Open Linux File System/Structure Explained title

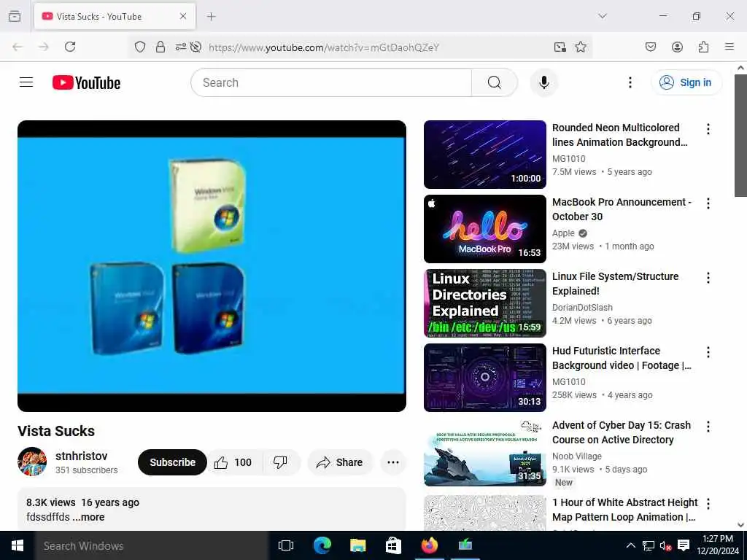pyautogui.click(x=615, y=284)
